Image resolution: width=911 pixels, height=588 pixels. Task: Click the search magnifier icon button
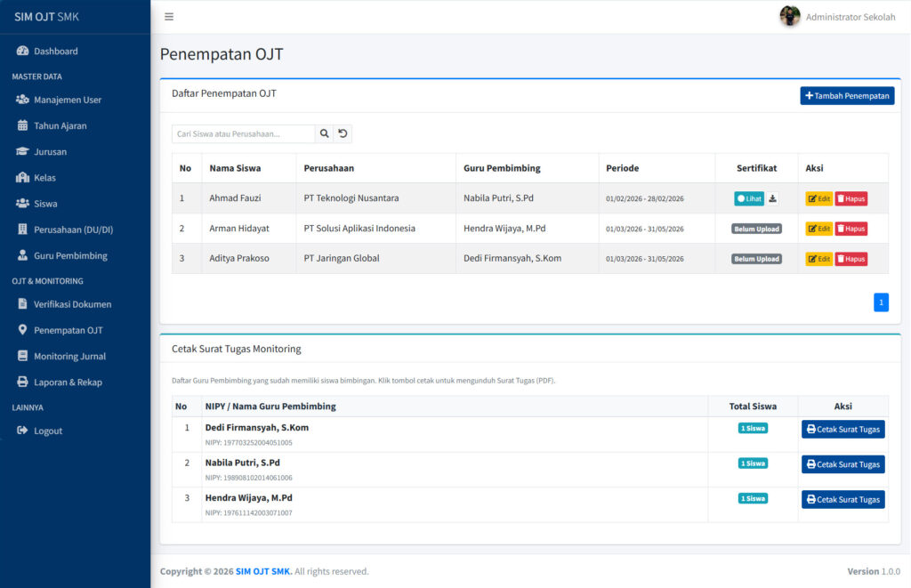[325, 133]
